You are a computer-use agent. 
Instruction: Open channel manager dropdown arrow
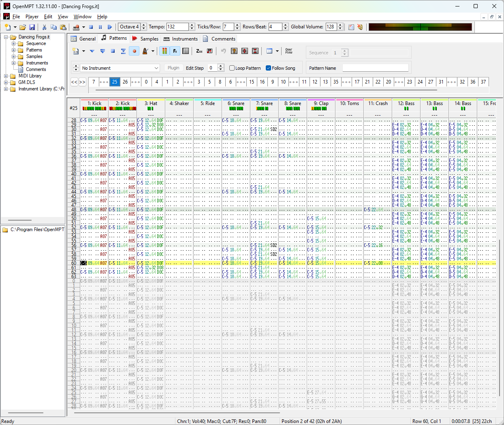click(277, 51)
